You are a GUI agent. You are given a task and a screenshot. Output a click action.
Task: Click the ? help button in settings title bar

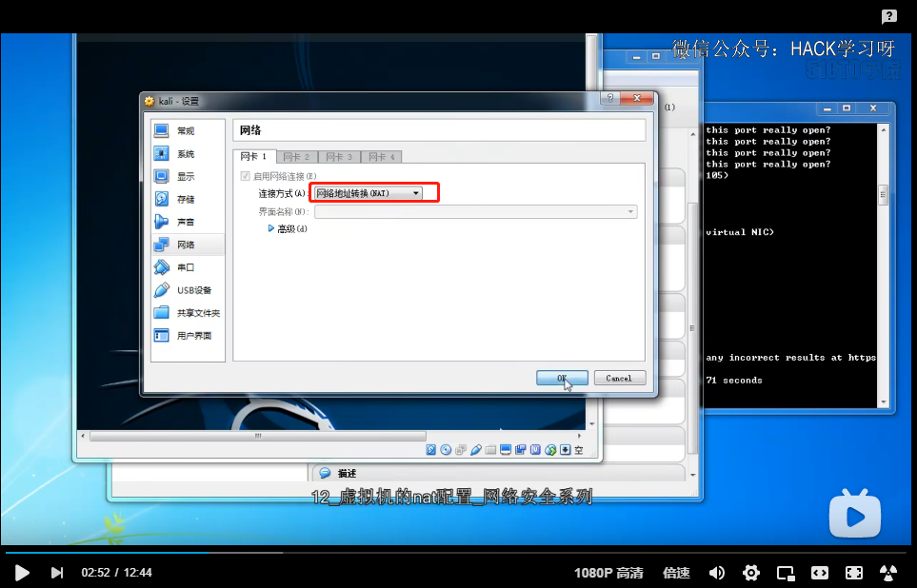tap(610, 98)
